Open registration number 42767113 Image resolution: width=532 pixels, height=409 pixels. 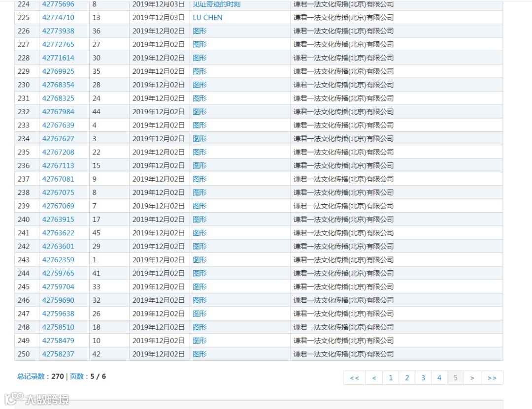[58, 165]
